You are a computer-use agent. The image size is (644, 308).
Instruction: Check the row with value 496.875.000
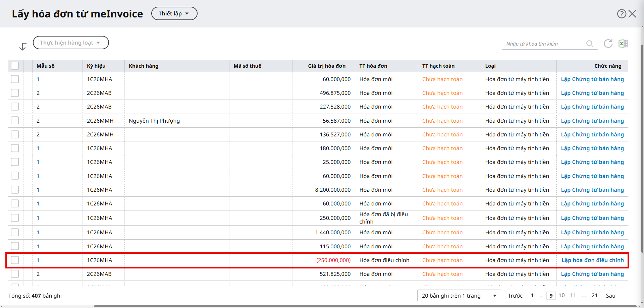(15, 93)
